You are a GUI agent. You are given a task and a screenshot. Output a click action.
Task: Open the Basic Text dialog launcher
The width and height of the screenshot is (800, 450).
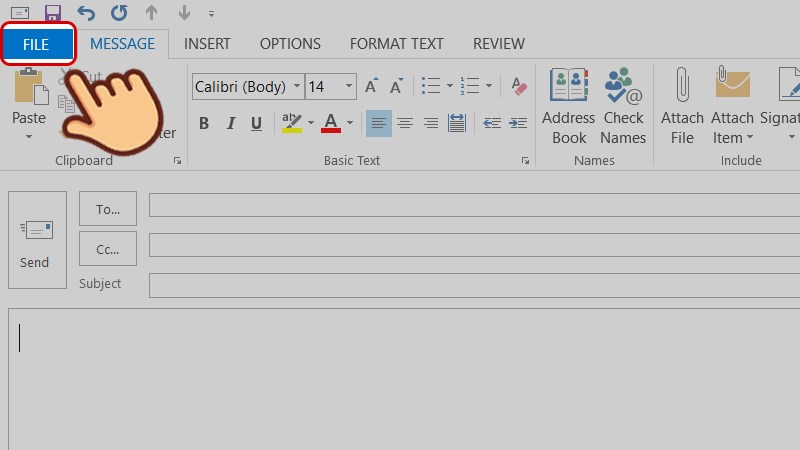coord(525,161)
